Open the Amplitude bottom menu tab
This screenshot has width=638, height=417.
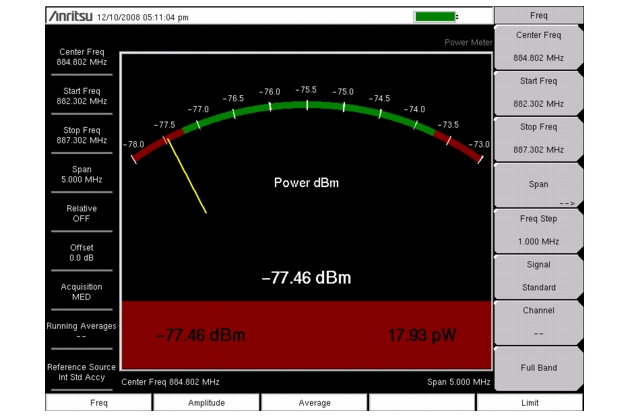click(206, 401)
